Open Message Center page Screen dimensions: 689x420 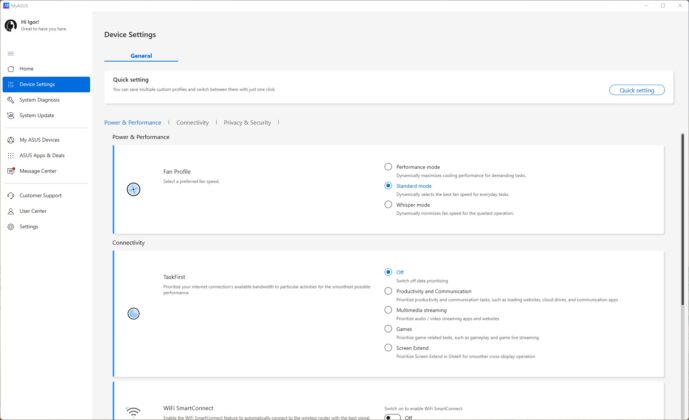pyautogui.click(x=46, y=171)
